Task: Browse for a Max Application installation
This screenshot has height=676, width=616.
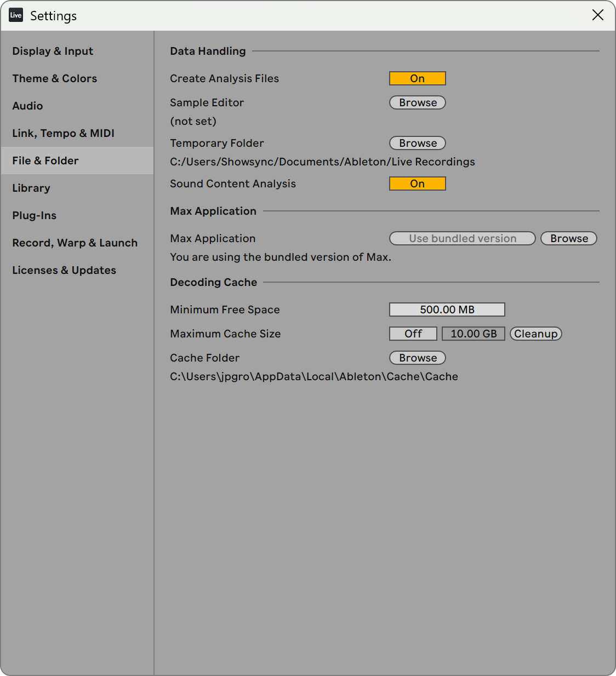Action: point(568,238)
